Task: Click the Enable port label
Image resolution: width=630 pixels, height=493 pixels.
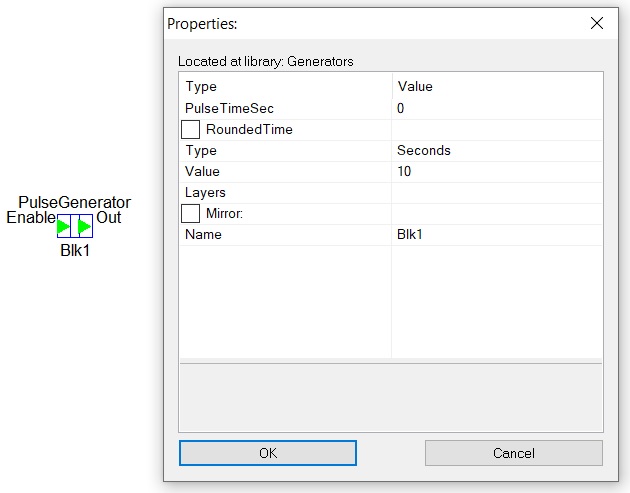Action: (31, 217)
